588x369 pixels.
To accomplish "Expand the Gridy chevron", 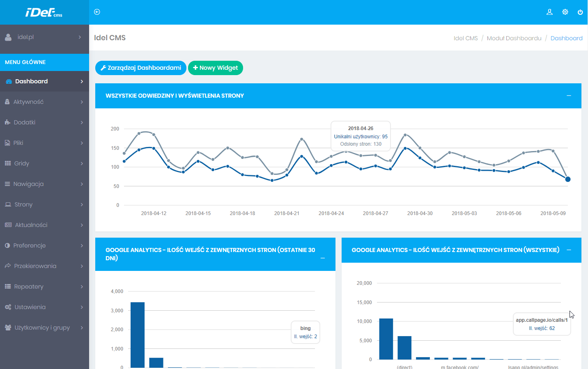I will pyautogui.click(x=82, y=163).
